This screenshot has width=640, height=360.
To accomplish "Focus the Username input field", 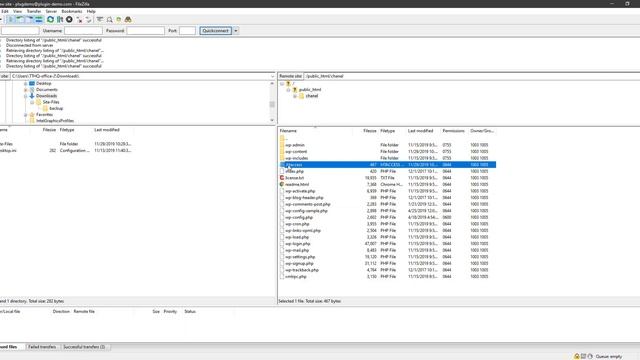I will [83, 31].
